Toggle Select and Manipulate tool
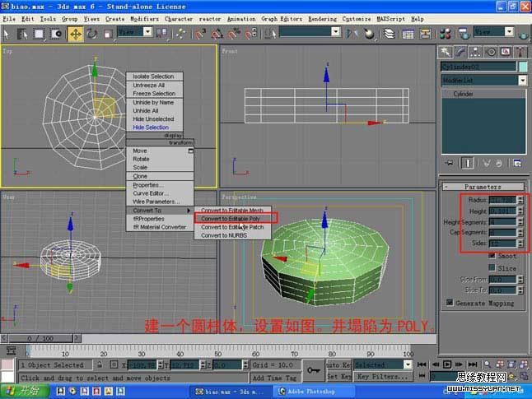532x399 pixels. coord(180,34)
